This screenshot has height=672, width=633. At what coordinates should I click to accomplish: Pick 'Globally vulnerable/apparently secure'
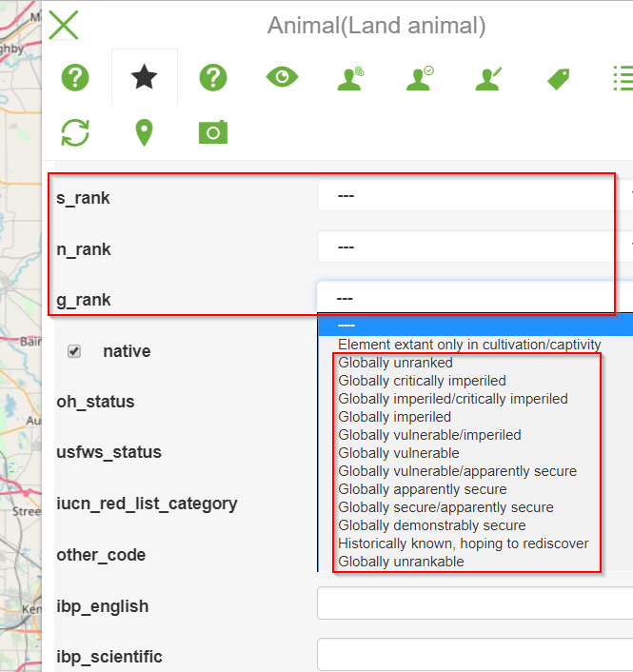(x=457, y=471)
